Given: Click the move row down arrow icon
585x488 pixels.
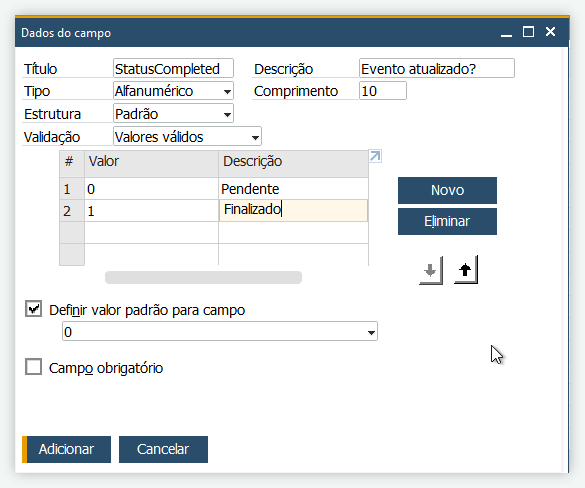Looking at the screenshot, I should click(x=431, y=270).
